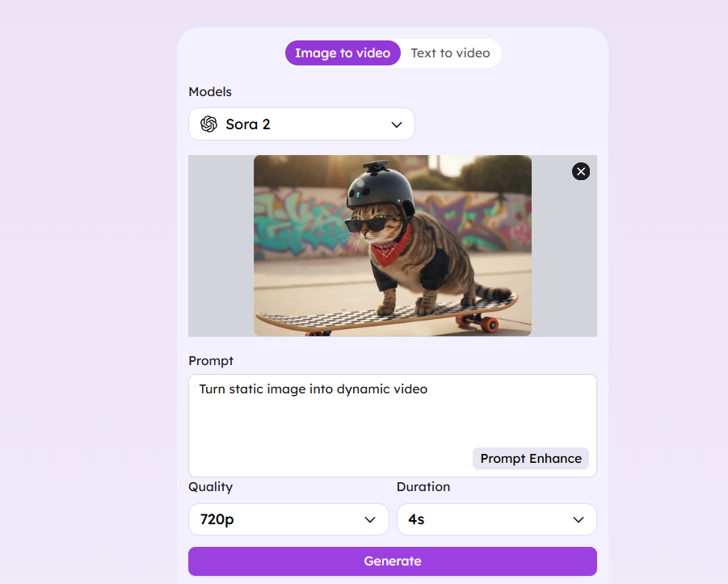Image resolution: width=728 pixels, height=584 pixels.
Task: Click the Duration label
Action: pyautogui.click(x=423, y=487)
